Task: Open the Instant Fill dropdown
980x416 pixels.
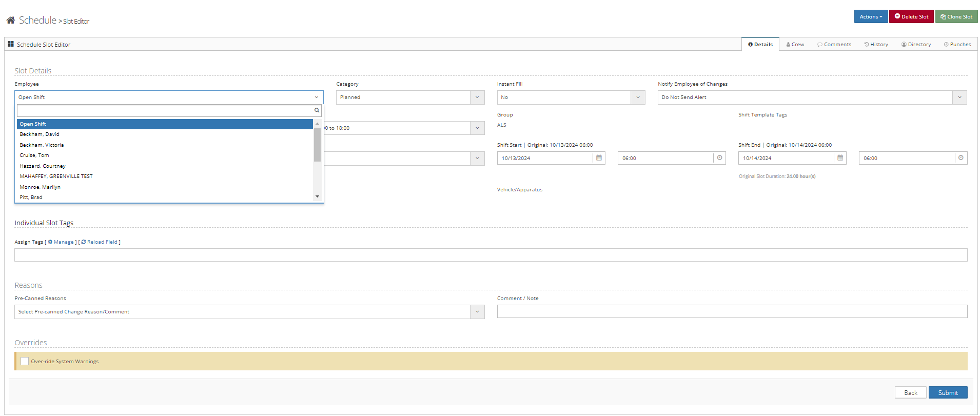Action: point(638,97)
